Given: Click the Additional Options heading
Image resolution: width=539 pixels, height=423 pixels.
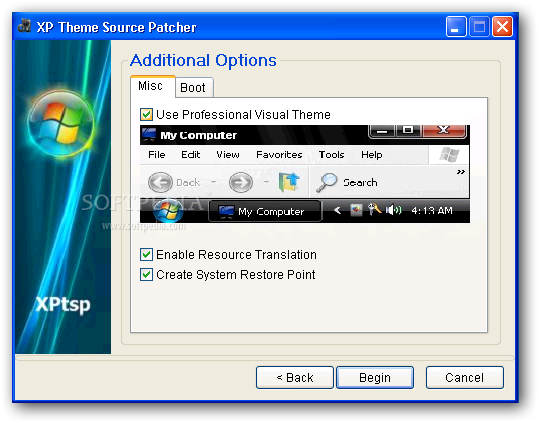Looking at the screenshot, I should pos(203,60).
